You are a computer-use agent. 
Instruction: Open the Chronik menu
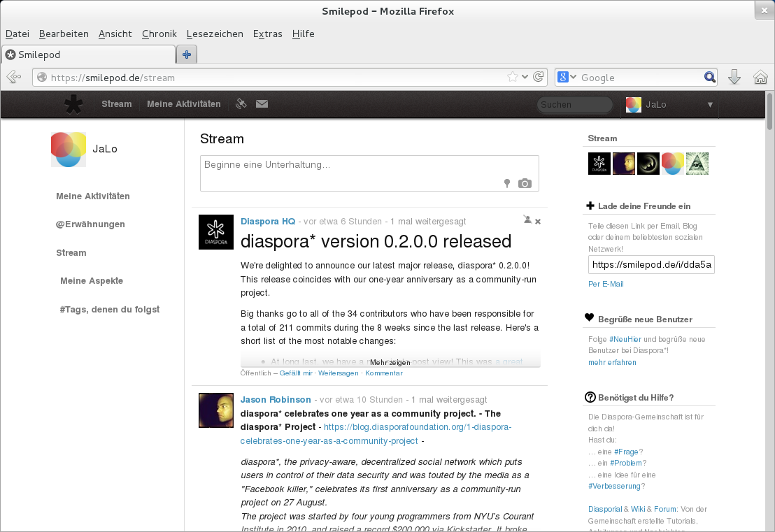(159, 34)
